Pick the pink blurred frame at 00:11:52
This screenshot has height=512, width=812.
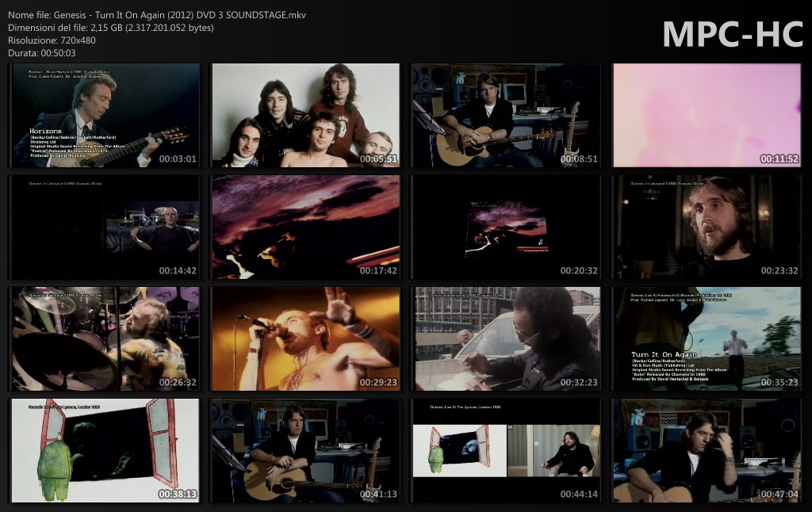coord(707,116)
